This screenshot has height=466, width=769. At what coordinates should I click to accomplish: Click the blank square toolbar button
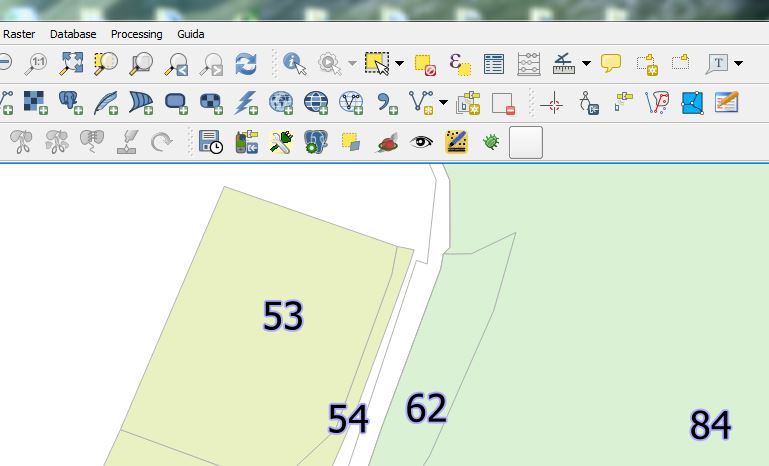(x=526, y=142)
